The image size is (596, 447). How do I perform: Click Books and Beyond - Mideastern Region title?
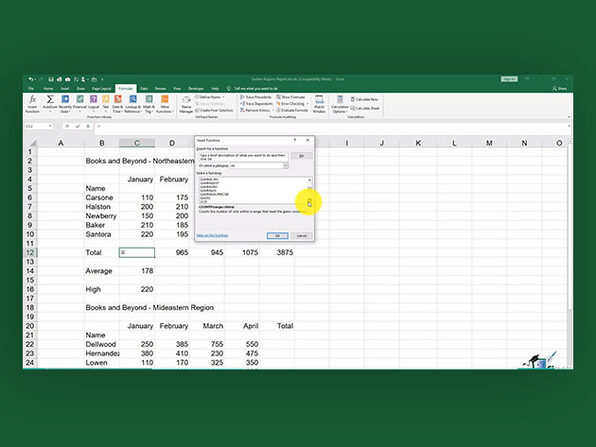pyautogui.click(x=149, y=308)
